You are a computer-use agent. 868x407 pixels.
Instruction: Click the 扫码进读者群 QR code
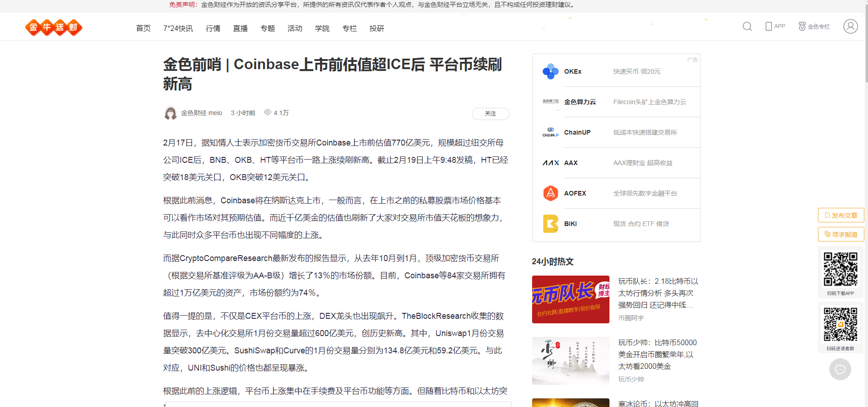840,325
